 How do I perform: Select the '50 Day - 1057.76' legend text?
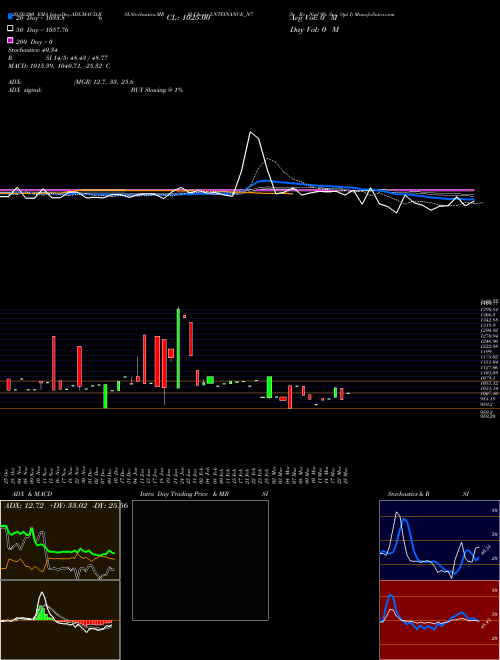42,30
